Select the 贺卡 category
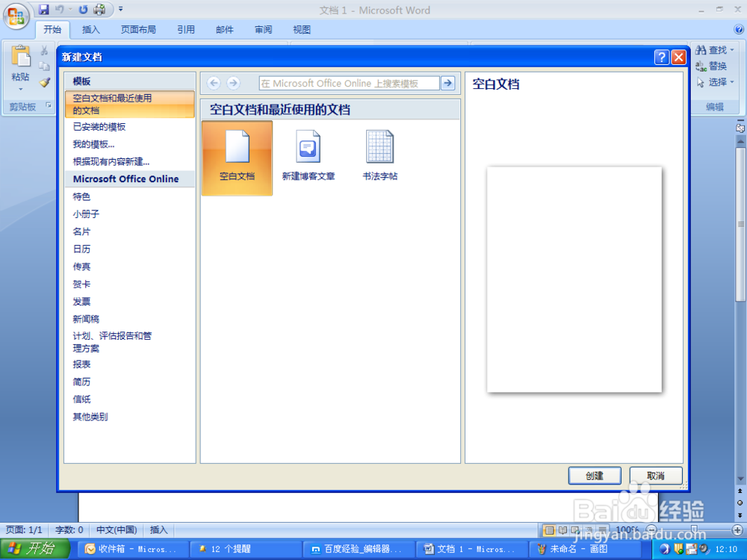Screen dimensions: 747x560 pos(81,284)
